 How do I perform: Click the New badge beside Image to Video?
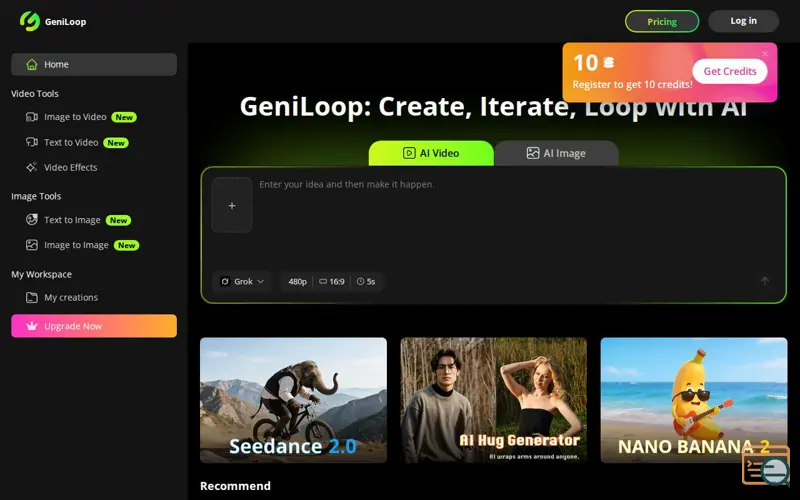click(124, 117)
